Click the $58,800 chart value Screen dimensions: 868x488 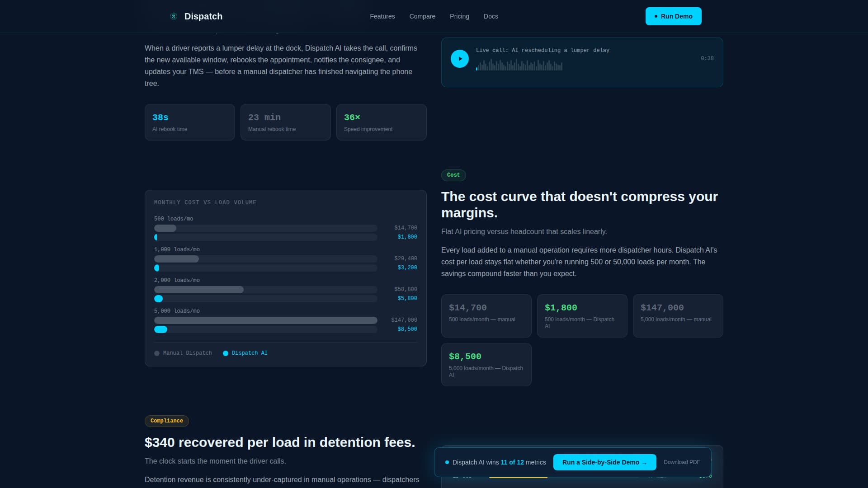click(x=406, y=289)
